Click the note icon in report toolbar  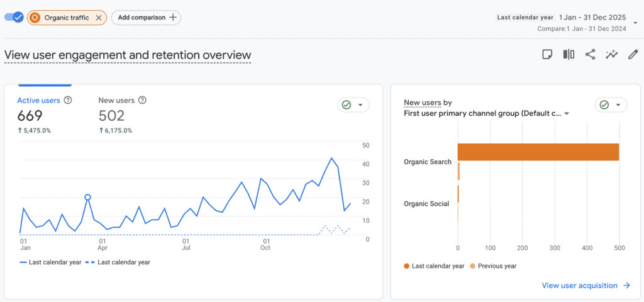coord(547,55)
